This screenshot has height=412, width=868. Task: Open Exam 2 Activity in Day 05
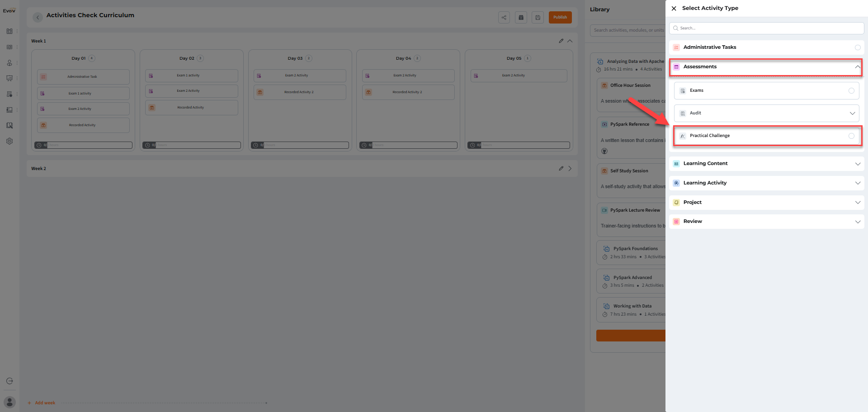[x=519, y=76]
